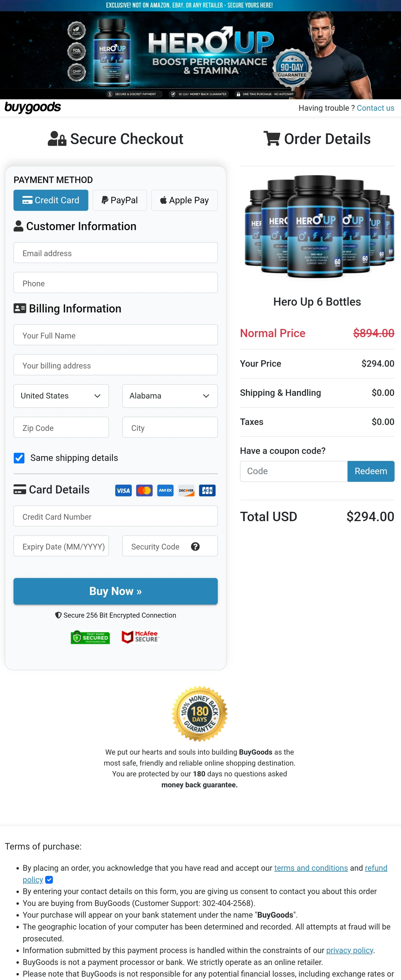The height and width of the screenshot is (980, 401).
Task: Click the Mastercard logo icon
Action: pos(144,490)
